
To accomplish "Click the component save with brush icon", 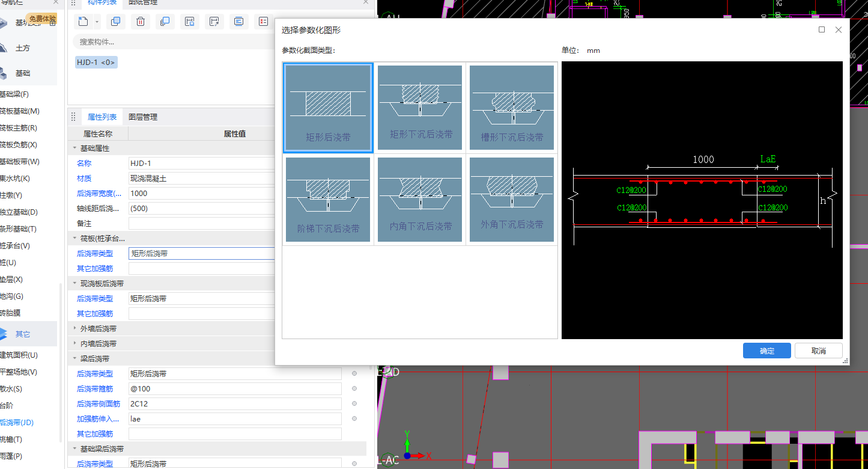I will coord(214,22).
